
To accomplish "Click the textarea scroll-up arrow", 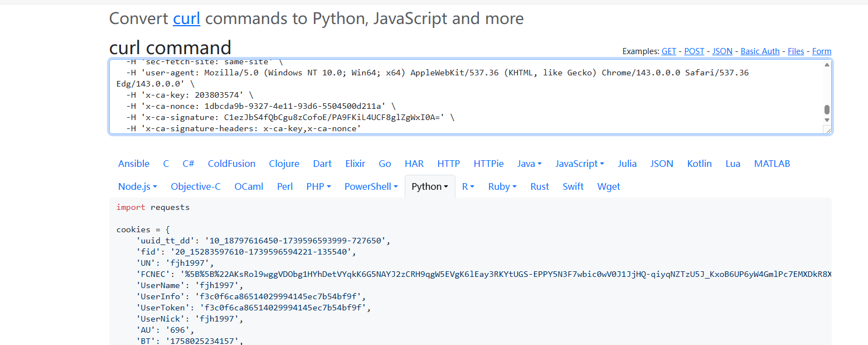I will tap(827, 65).
